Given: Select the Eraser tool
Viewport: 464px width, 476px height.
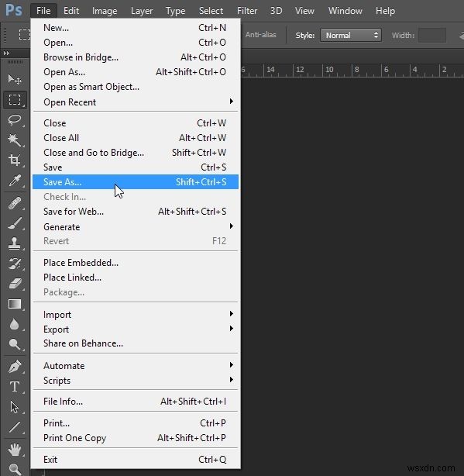Looking at the screenshot, I should tap(15, 284).
